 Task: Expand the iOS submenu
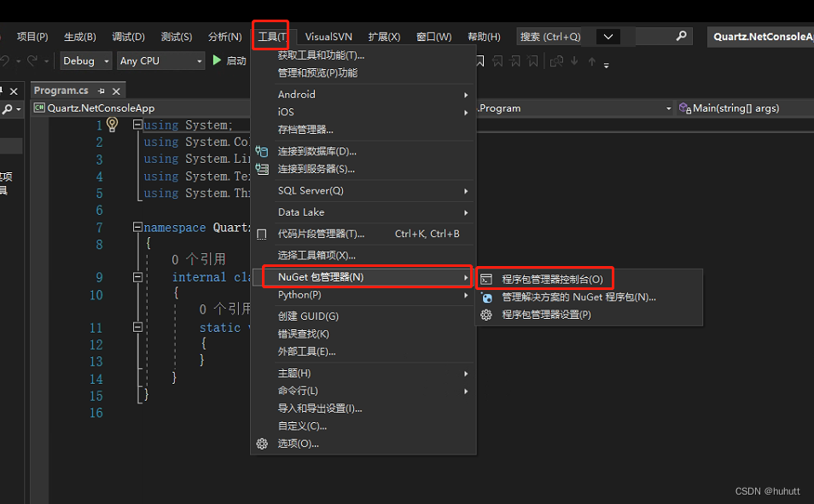pos(466,113)
